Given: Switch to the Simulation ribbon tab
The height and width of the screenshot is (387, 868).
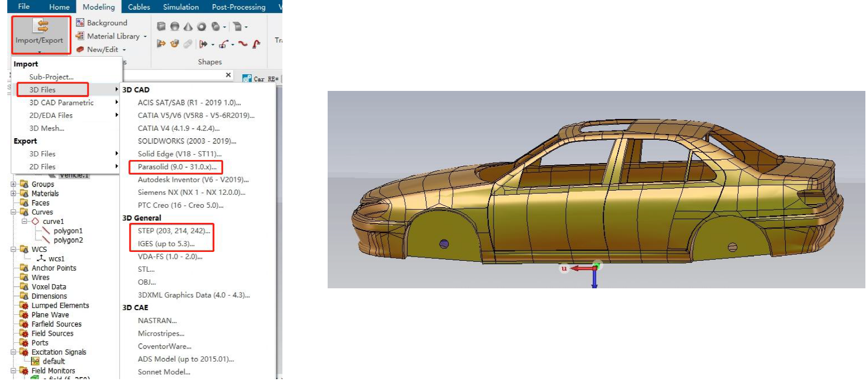Looking at the screenshot, I should coord(181,7).
